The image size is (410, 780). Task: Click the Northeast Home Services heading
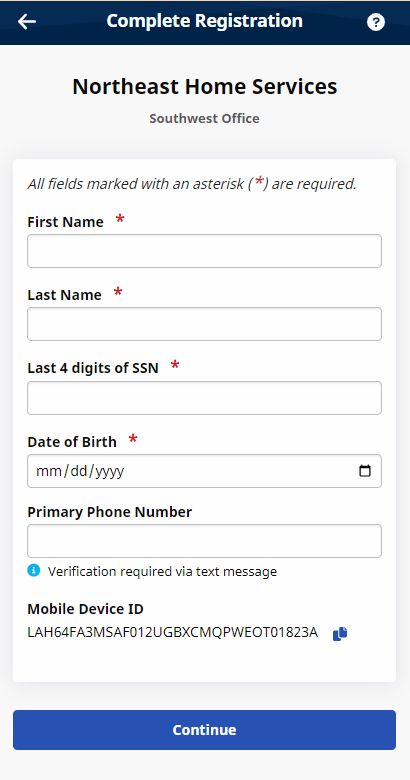click(x=205, y=87)
